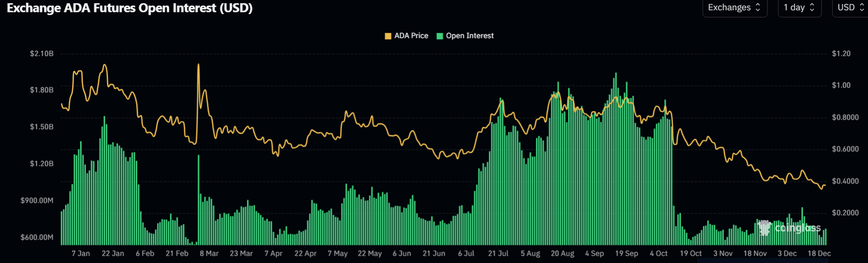Select the 21 Jul date label
Screen dimensions: 868x263
498,254
